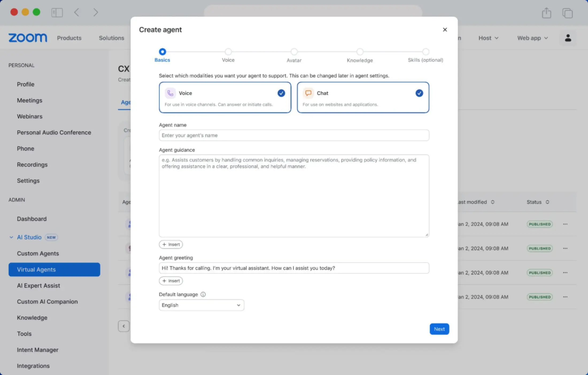
Task: Expand the Host dropdown menu
Action: (x=488, y=38)
